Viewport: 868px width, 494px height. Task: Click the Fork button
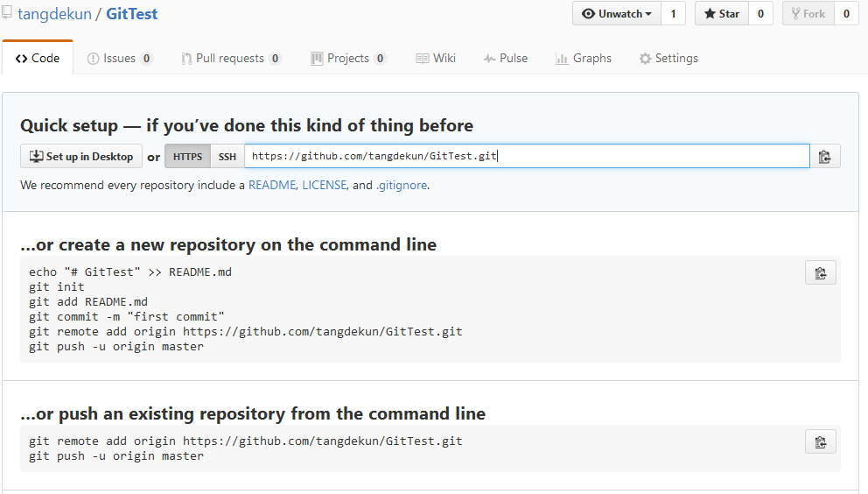pyautogui.click(x=808, y=14)
